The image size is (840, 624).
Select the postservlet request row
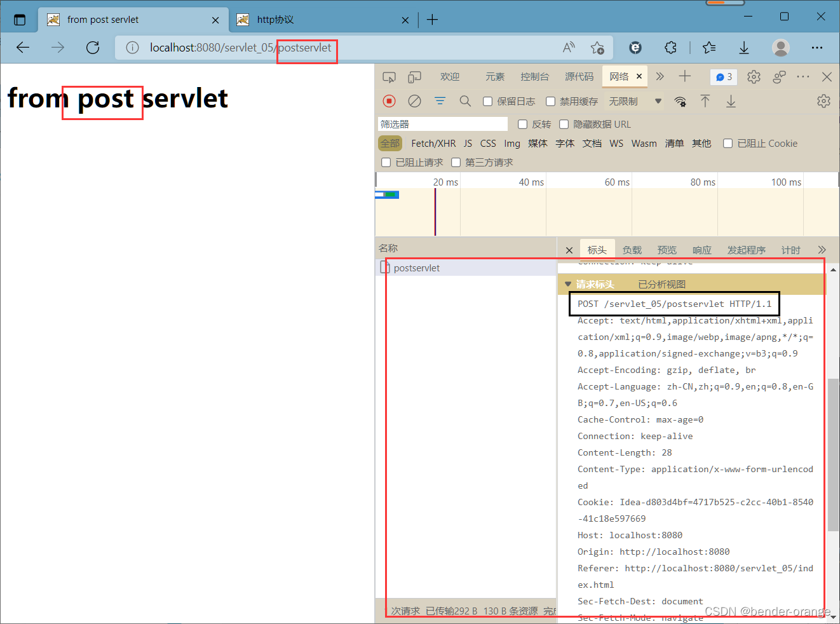tap(466, 268)
